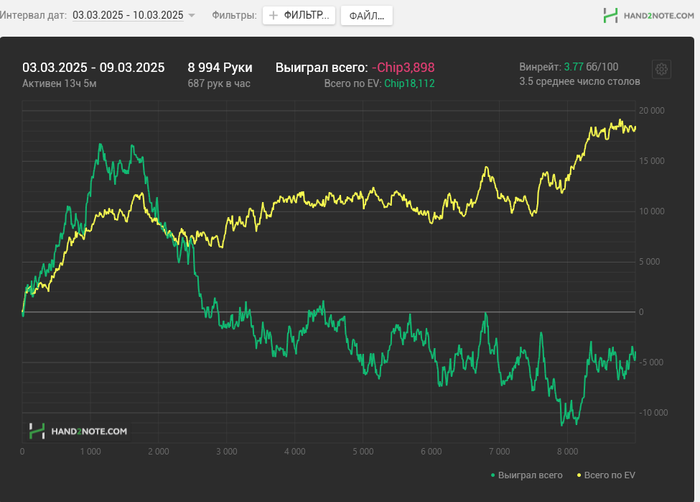Click the 03.03.2025 - 09.03.2025 heading
Viewport: 700px width, 502px height.
click(x=93, y=67)
